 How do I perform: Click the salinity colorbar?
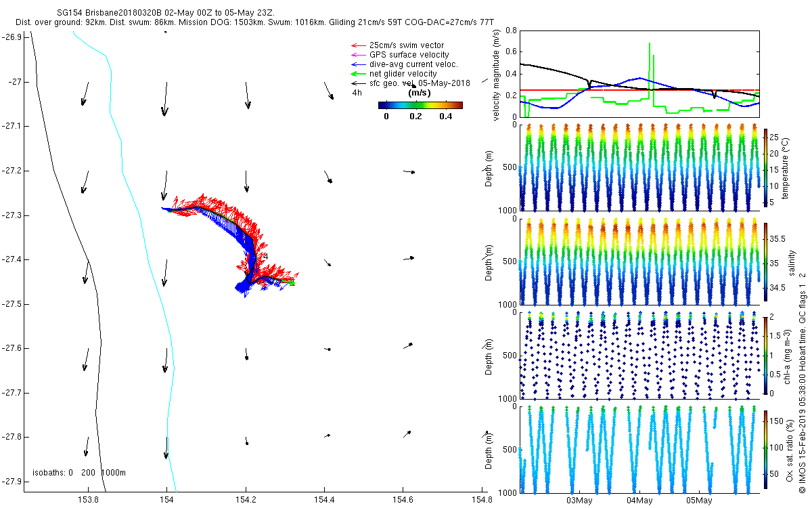pos(766,261)
